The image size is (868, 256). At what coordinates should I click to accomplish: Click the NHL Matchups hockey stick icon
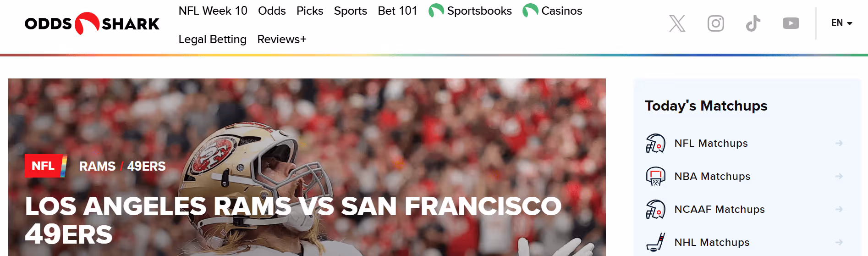pos(655,242)
